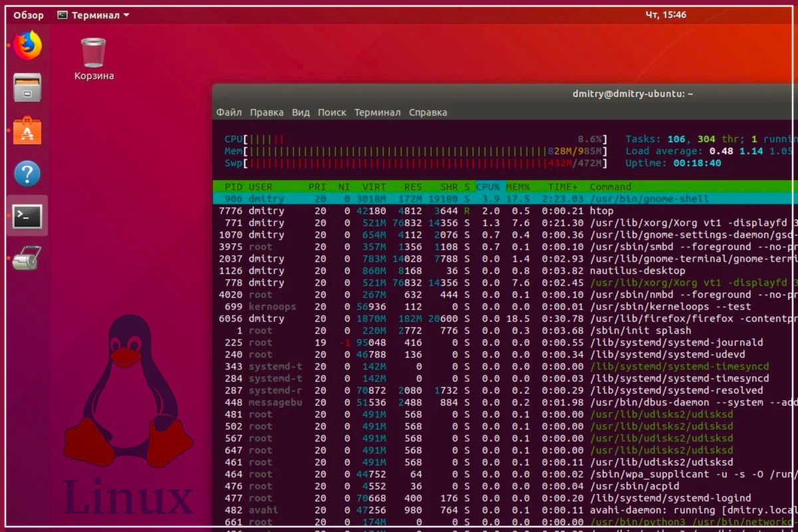
Task: Click the clock showing Чт, 15:46
Action: (x=666, y=15)
